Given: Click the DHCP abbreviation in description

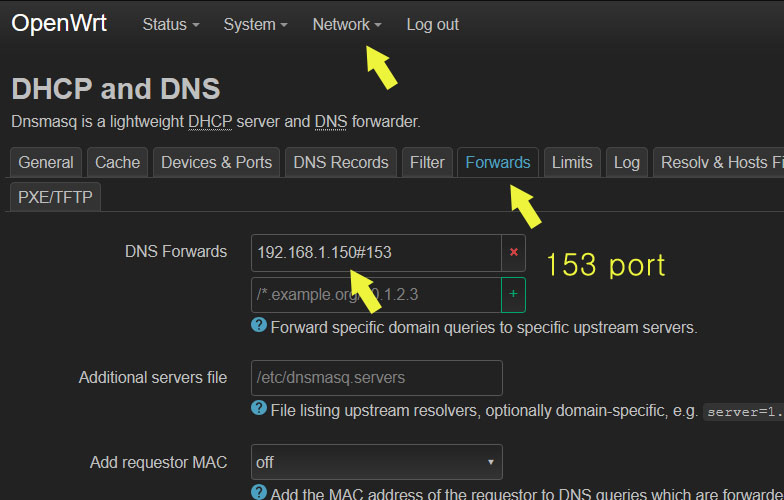Looking at the screenshot, I should point(210,122).
